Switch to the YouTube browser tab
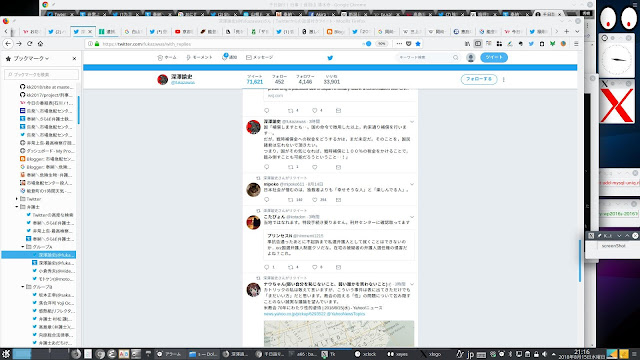Image resolution: width=640 pixels, height=360 pixels. [x=184, y=31]
